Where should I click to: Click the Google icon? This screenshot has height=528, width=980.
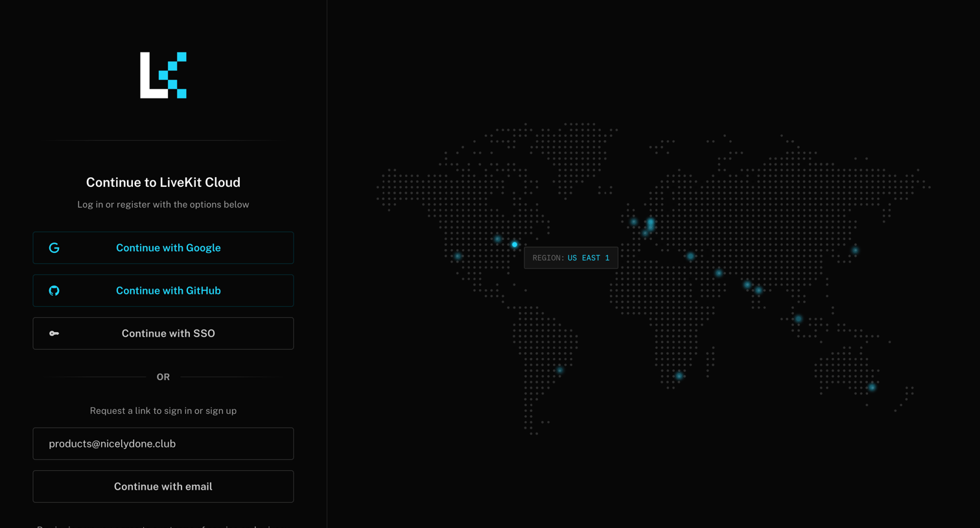click(x=54, y=248)
